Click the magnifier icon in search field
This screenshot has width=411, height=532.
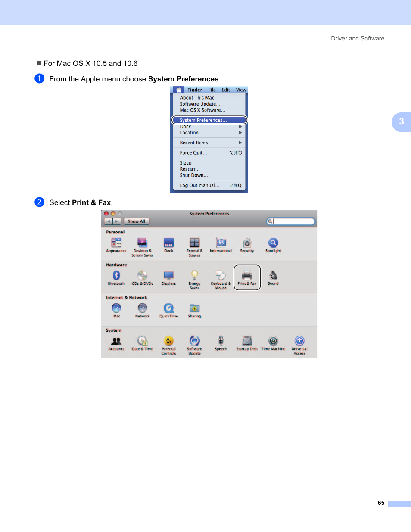(270, 221)
